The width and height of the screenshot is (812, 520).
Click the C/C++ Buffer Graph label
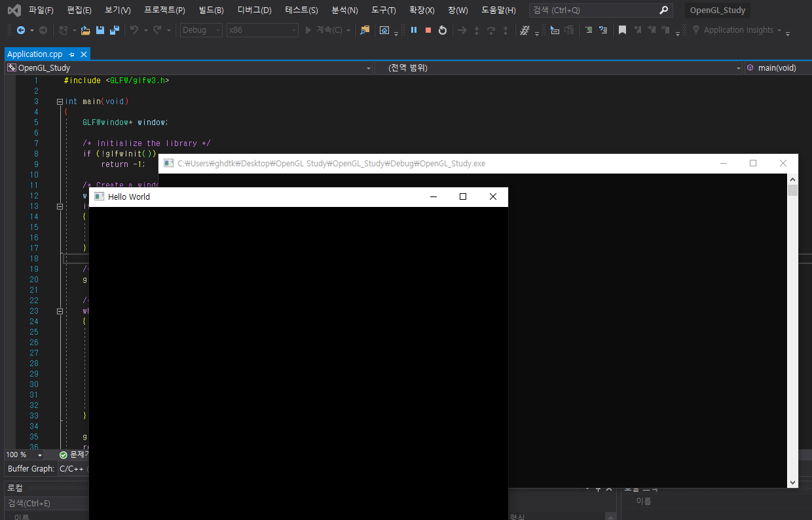coord(72,468)
